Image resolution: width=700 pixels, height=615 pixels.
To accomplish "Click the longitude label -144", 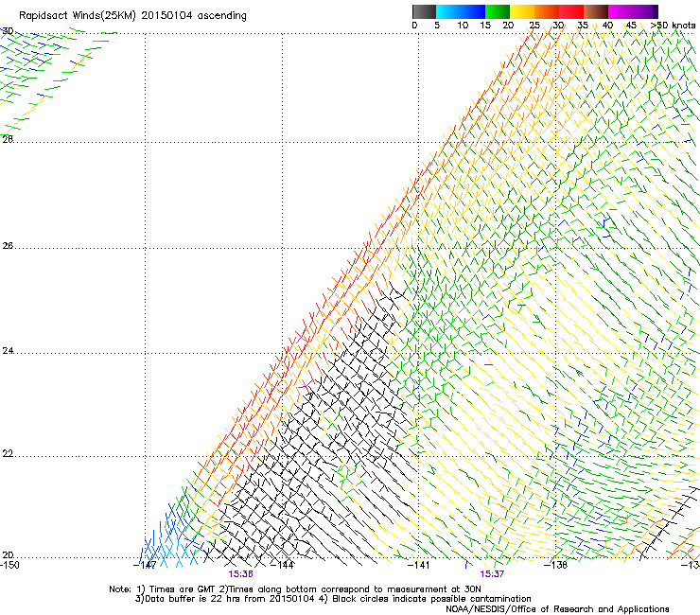I will (x=283, y=565).
